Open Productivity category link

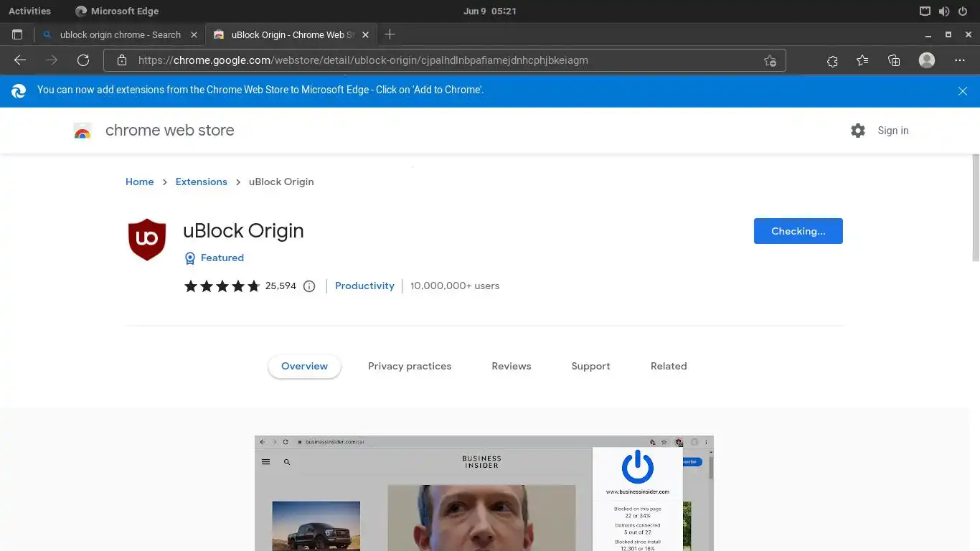tap(364, 286)
